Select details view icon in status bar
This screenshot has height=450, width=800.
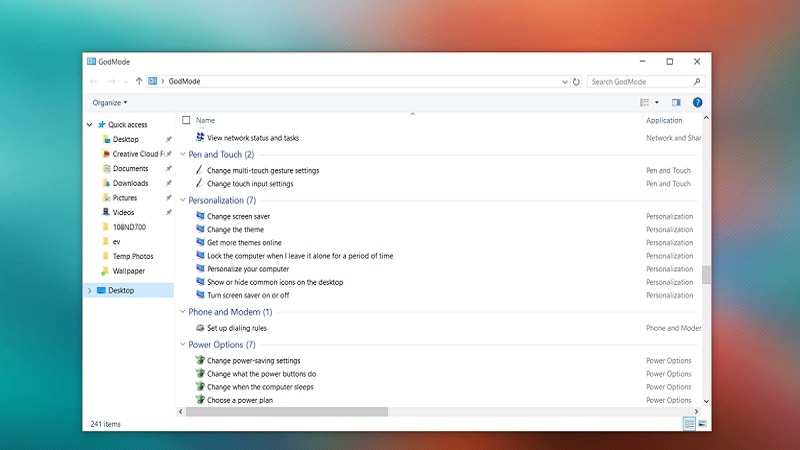(x=689, y=423)
